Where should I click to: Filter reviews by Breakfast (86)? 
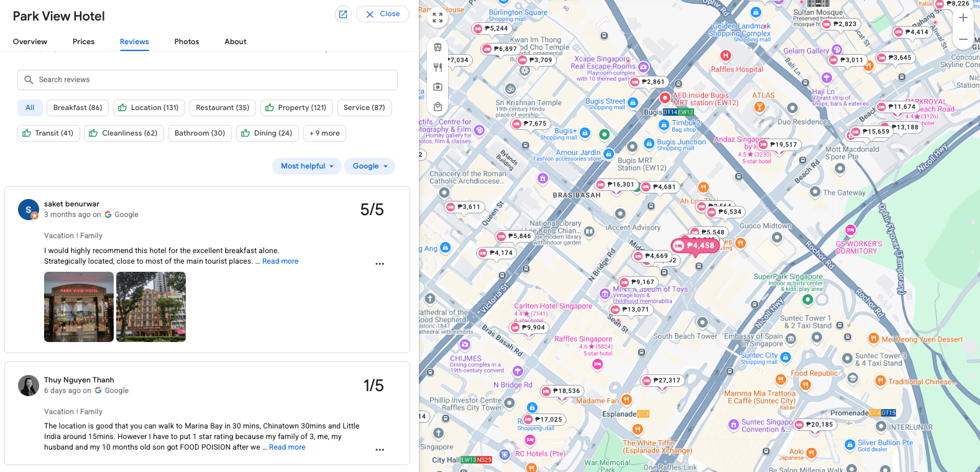coord(78,108)
